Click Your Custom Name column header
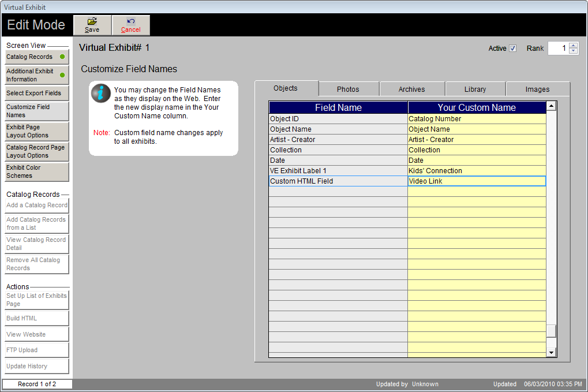Image resolution: width=588 pixels, height=392 pixels. (477, 107)
